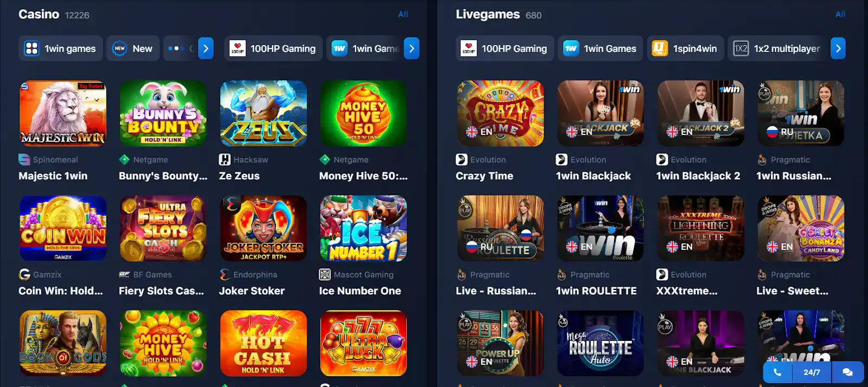The image size is (868, 387).
Task: Open All link in Casino section
Action: tap(403, 14)
